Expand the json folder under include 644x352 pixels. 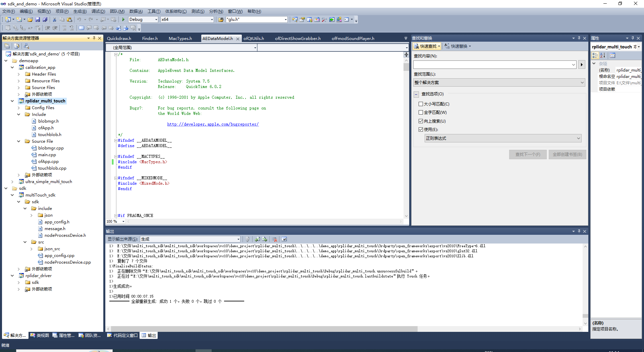click(32, 215)
